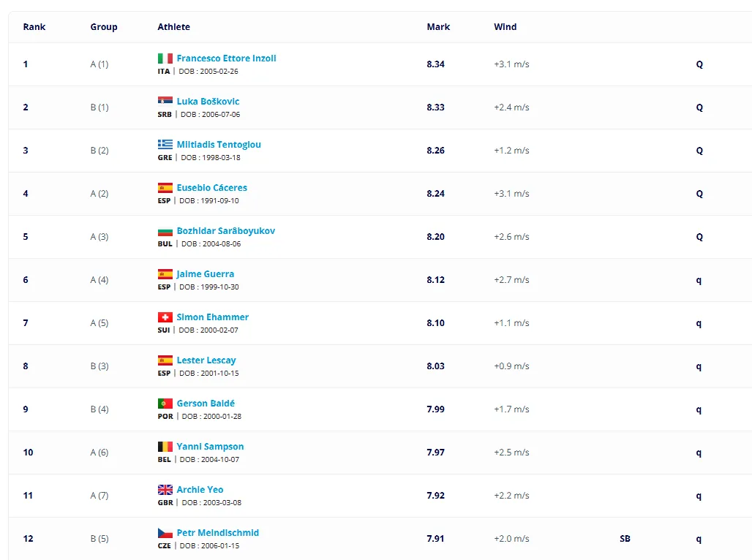This screenshot has width=752, height=560.
Task: Click the Czech flag by Petr Meindlschmid
Action: (x=165, y=533)
